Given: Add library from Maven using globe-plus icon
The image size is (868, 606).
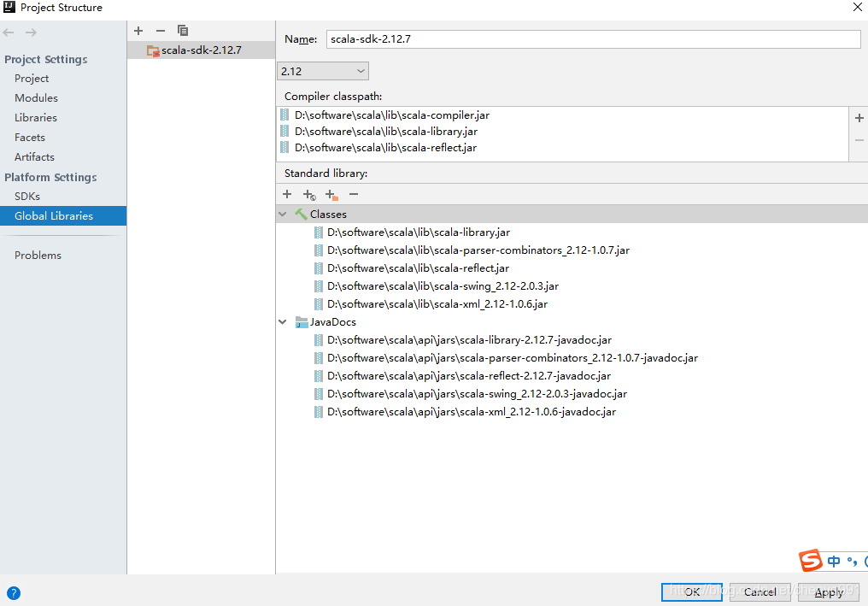Looking at the screenshot, I should [x=309, y=194].
